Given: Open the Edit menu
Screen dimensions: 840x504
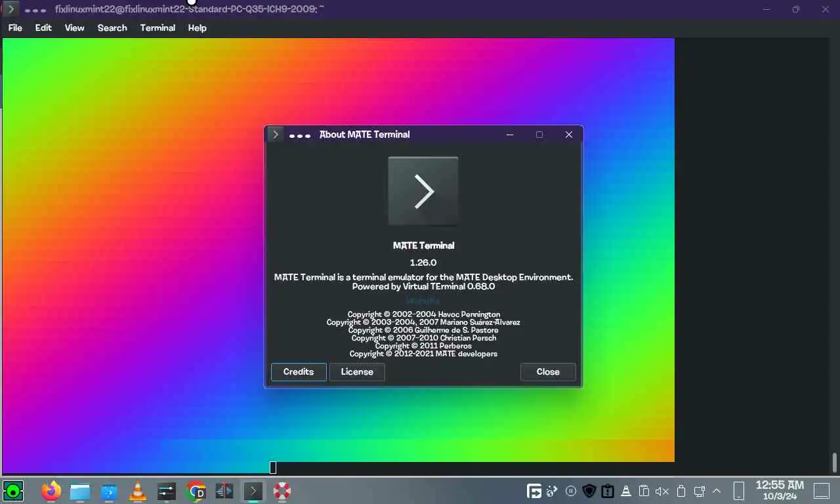Looking at the screenshot, I should click(43, 28).
